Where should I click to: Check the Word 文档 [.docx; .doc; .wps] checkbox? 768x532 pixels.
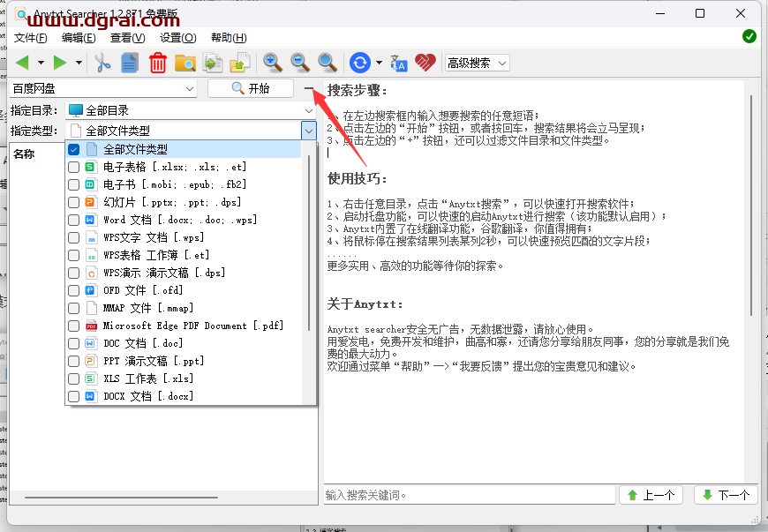pyautogui.click(x=74, y=220)
